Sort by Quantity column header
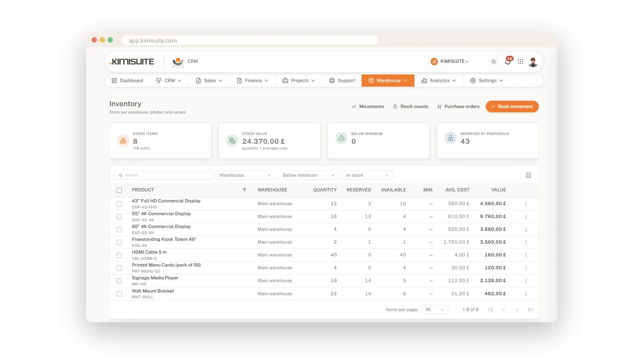 click(x=325, y=190)
